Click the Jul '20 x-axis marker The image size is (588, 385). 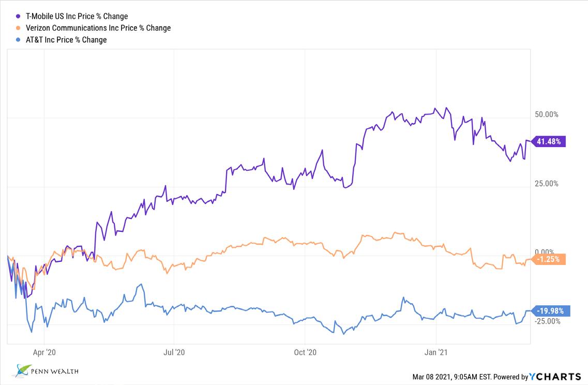[174, 352]
